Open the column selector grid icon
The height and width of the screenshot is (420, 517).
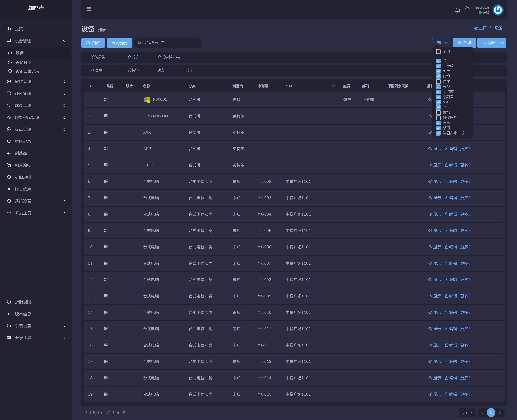pos(439,43)
